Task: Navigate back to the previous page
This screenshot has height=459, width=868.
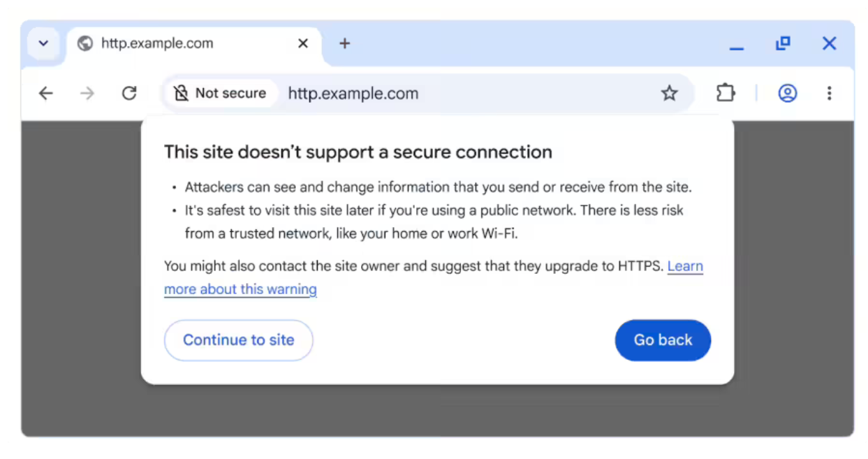Action: 45,92
